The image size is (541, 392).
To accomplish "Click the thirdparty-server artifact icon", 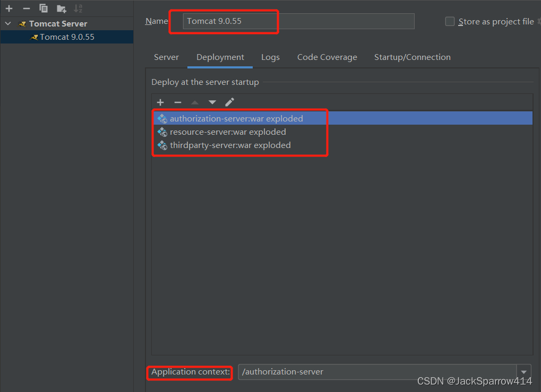I will click(x=162, y=145).
